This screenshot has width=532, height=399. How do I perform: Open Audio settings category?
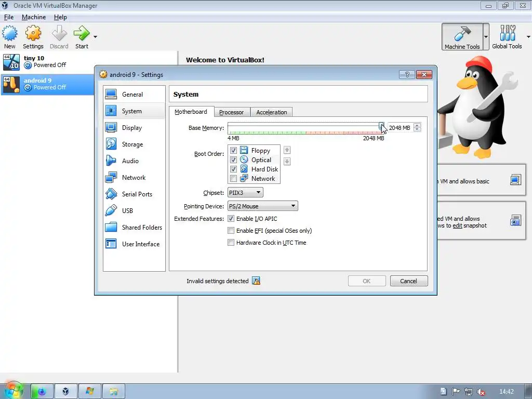134,161
